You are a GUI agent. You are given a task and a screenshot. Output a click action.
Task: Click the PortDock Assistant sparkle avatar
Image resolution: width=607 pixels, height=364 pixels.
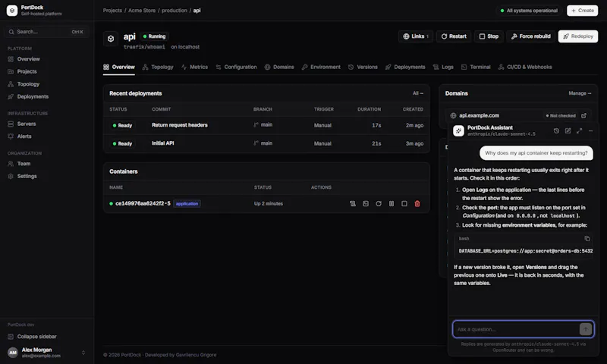pos(459,130)
